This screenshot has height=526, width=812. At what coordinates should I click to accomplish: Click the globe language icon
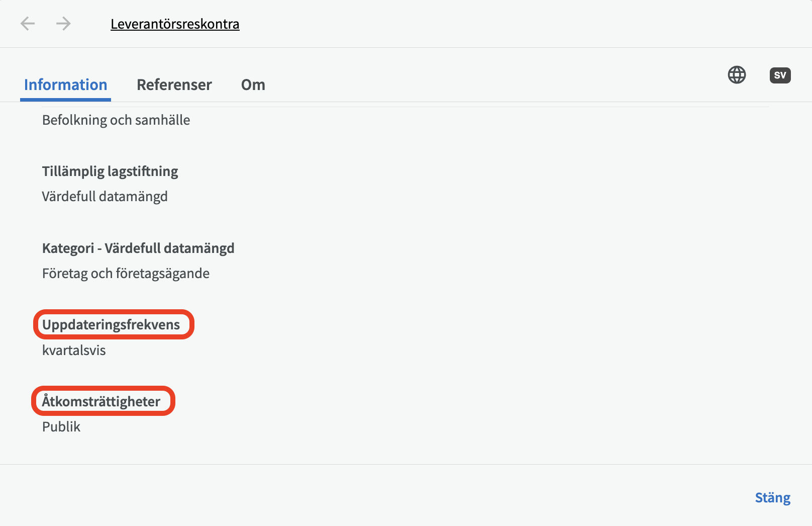(737, 75)
